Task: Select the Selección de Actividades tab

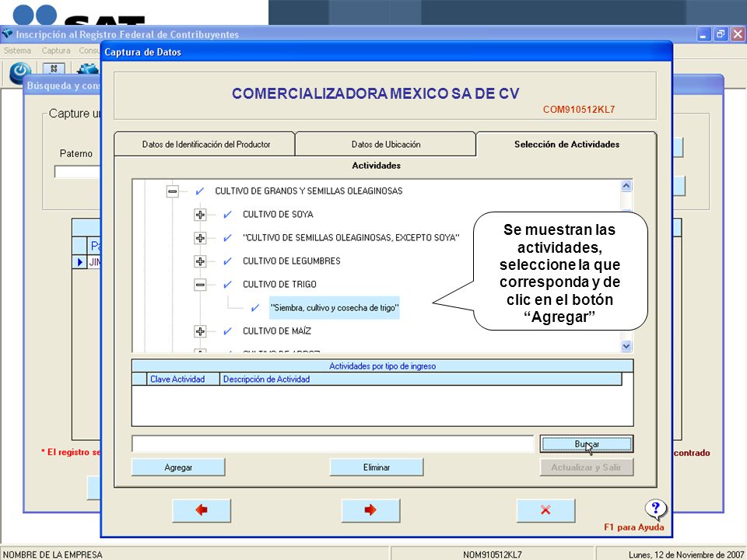Action: point(566,145)
